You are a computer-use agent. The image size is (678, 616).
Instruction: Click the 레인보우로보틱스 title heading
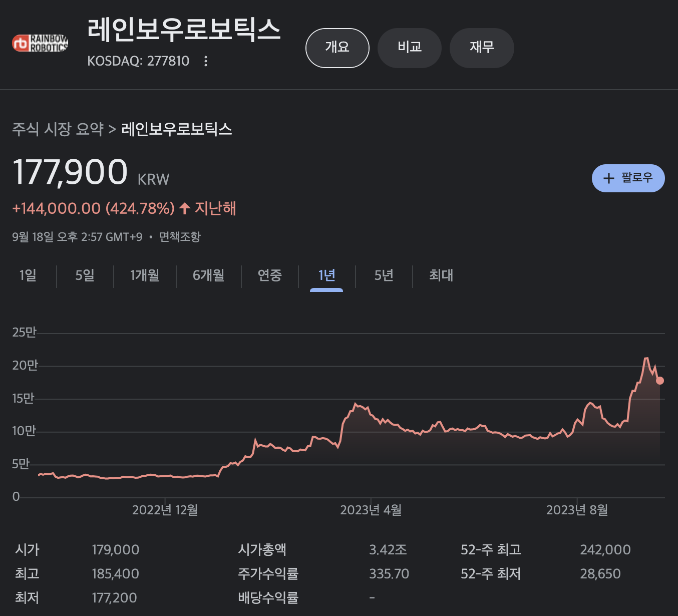coord(184,30)
